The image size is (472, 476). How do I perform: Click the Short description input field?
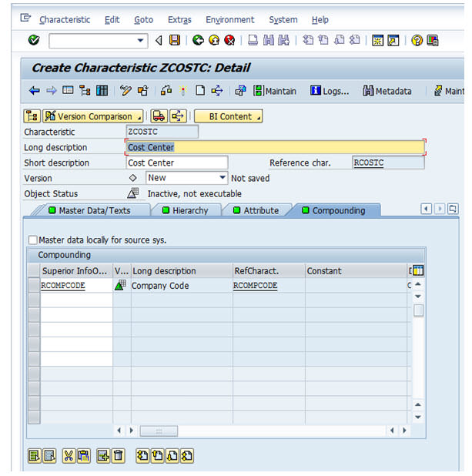pyautogui.click(x=177, y=163)
